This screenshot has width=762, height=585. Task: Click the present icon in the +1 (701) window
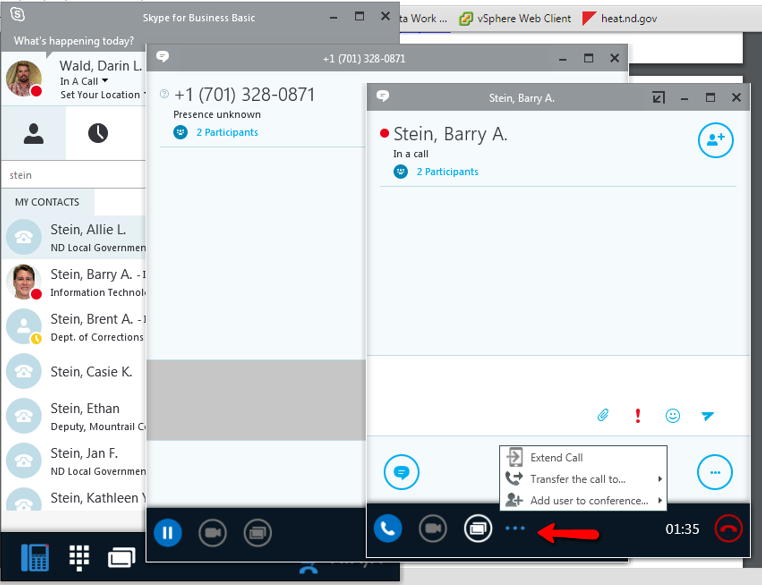(x=257, y=533)
